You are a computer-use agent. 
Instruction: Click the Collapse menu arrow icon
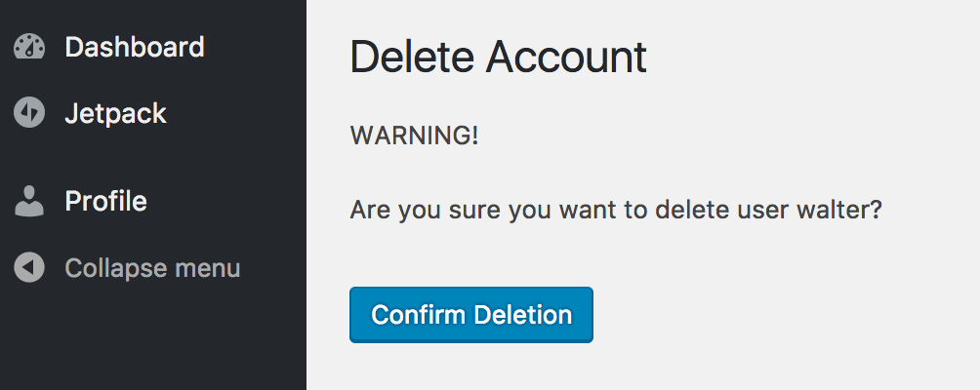(x=29, y=268)
